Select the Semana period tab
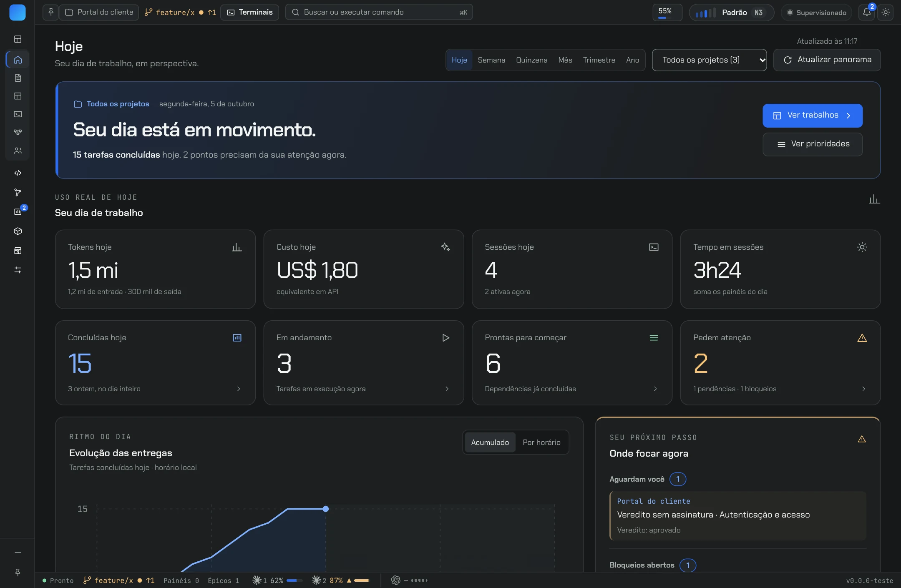 (x=491, y=60)
